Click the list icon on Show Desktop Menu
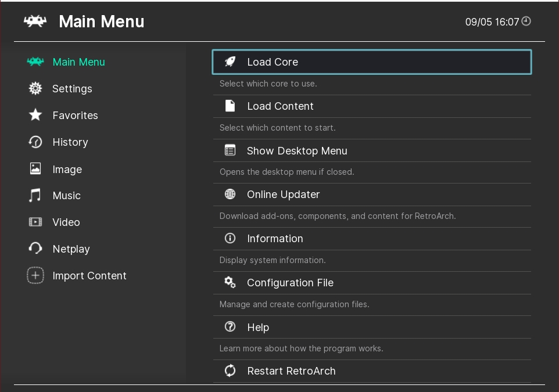 tap(230, 150)
